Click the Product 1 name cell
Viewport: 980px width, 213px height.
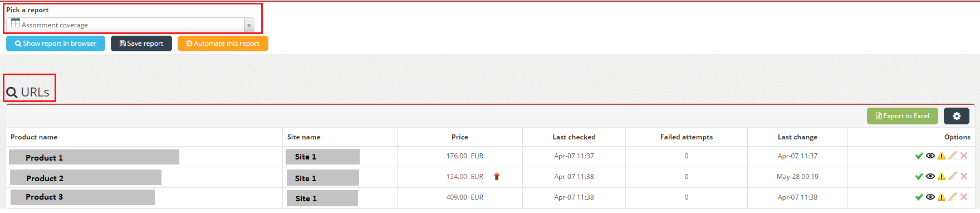click(x=94, y=157)
